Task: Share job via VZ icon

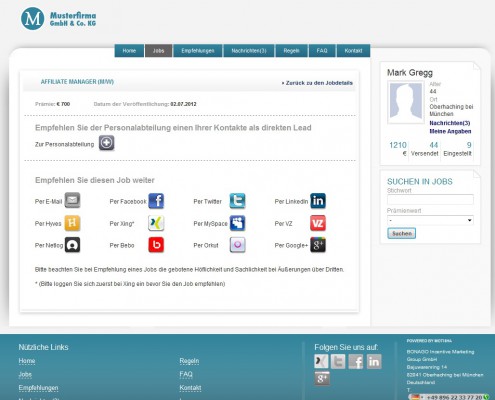Action: click(318, 223)
